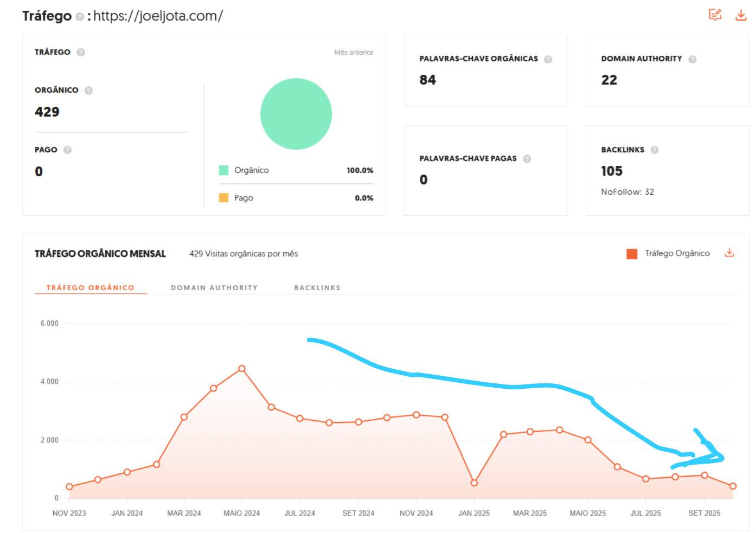
Task: Click Palavras-chave Pagas help icon
Action: (527, 159)
